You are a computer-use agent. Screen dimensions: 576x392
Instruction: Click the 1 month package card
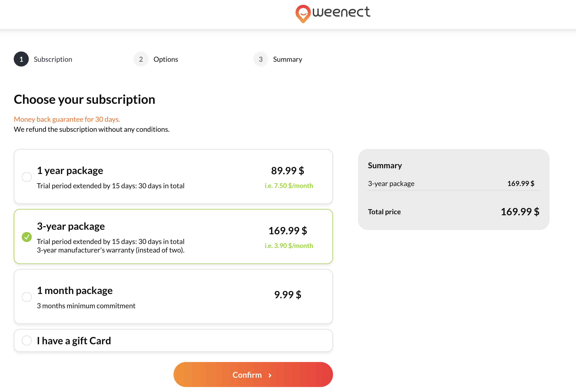[173, 297]
